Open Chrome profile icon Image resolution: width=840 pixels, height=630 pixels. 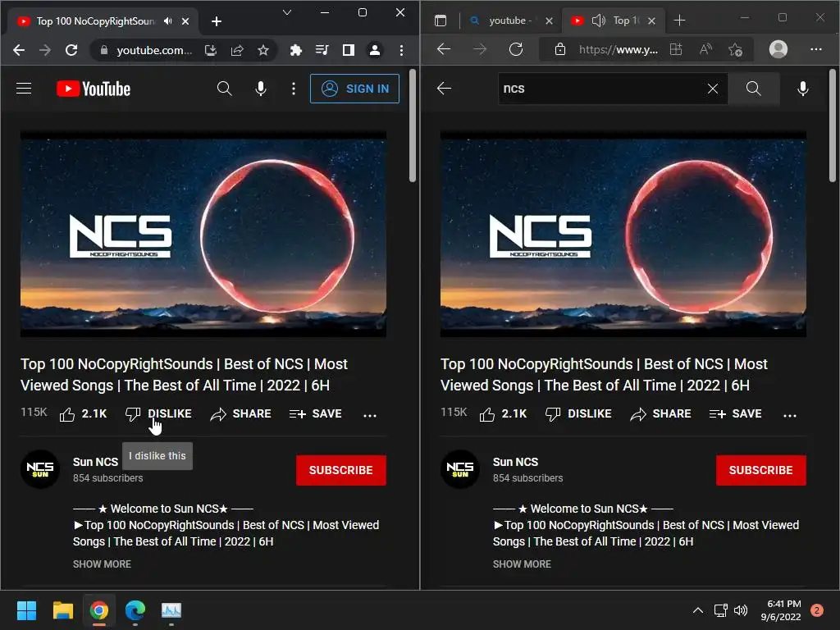pos(374,50)
